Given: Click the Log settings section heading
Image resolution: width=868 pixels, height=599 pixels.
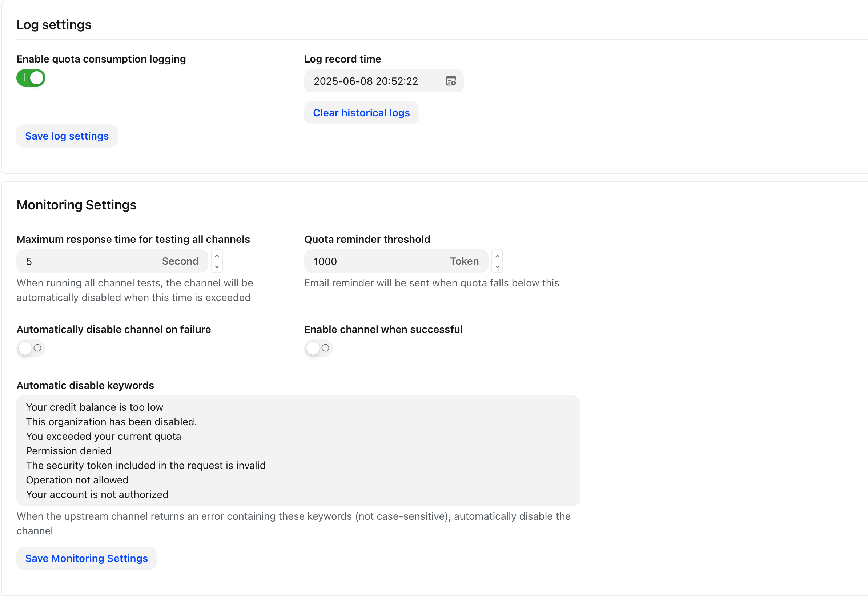Looking at the screenshot, I should click(54, 25).
